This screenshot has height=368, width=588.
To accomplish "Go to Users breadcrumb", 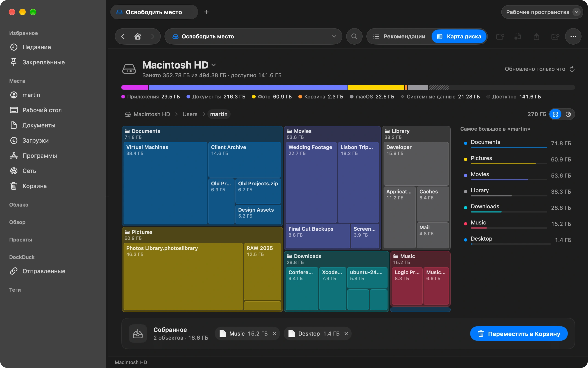I will click(x=190, y=114).
